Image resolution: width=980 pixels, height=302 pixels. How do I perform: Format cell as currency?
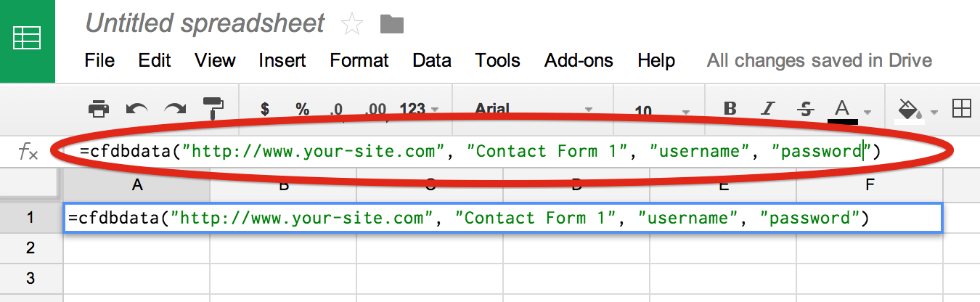pos(265,110)
